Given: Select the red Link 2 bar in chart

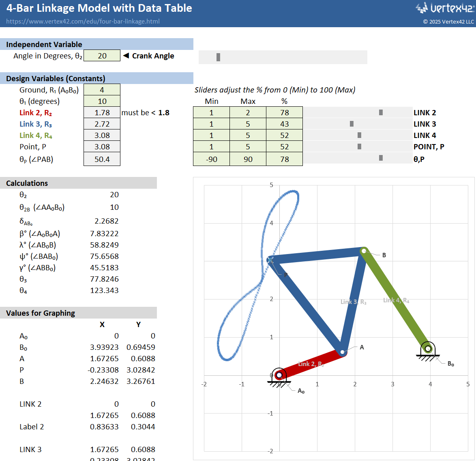Looking at the screenshot, I should 311,364.
